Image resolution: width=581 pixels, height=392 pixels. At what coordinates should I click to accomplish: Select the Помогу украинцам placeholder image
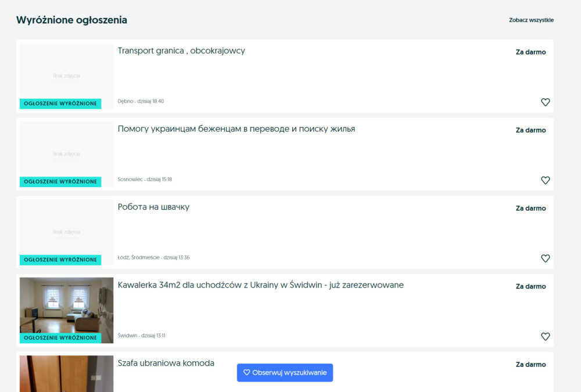click(67, 154)
